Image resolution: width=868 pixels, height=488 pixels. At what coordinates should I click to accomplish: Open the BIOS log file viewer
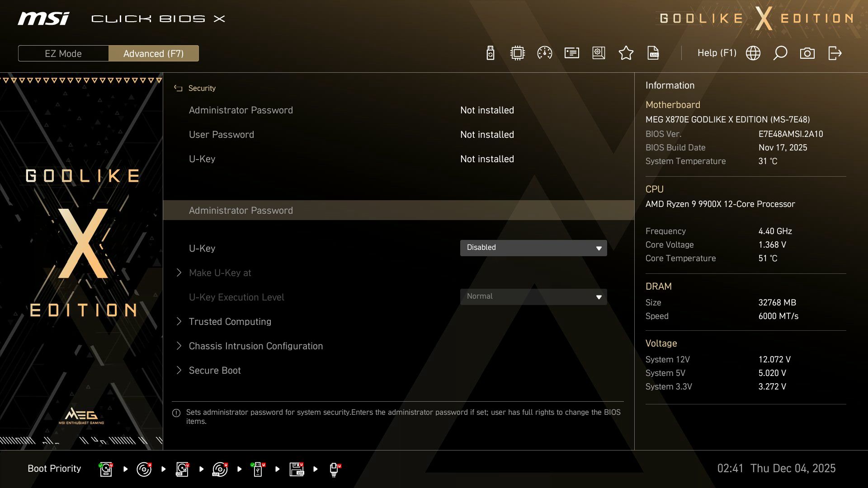(653, 53)
